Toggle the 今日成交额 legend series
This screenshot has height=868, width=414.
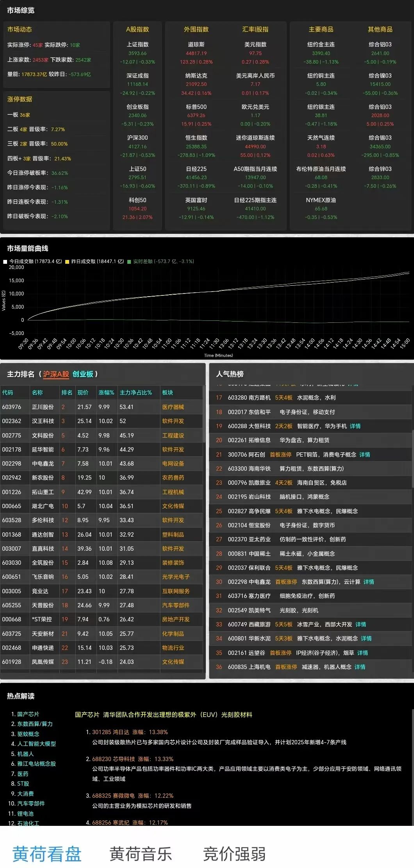point(35,261)
